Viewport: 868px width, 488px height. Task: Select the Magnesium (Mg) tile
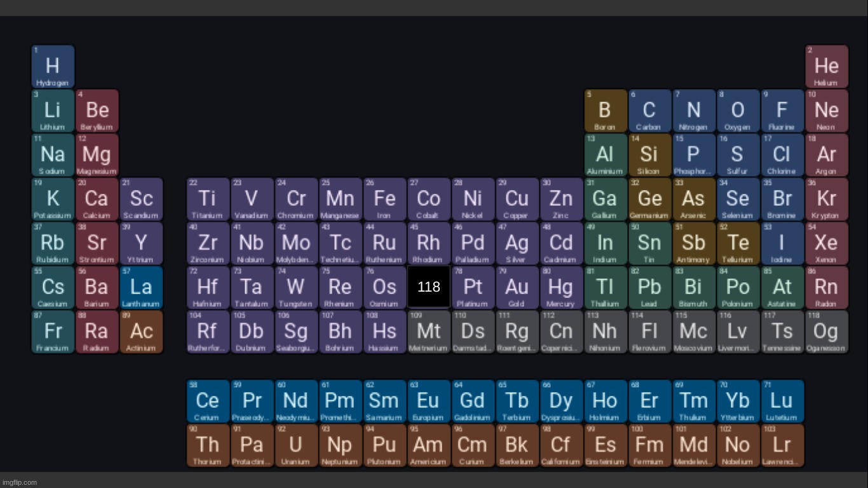pos(97,154)
